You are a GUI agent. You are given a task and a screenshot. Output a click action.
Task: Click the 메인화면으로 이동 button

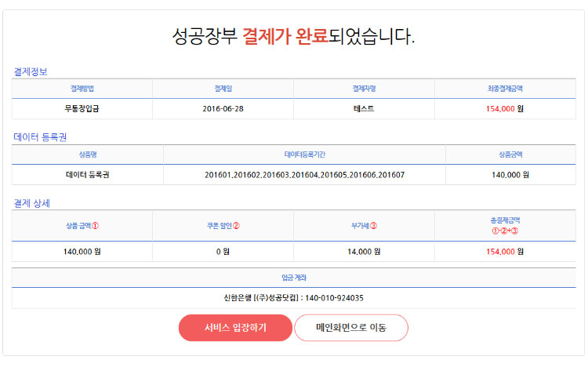coord(351,328)
